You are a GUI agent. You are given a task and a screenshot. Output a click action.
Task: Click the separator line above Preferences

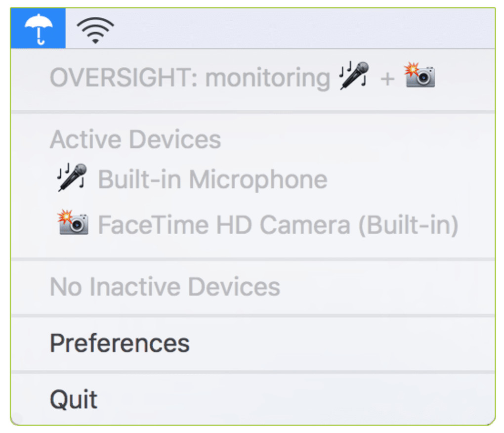point(252,315)
